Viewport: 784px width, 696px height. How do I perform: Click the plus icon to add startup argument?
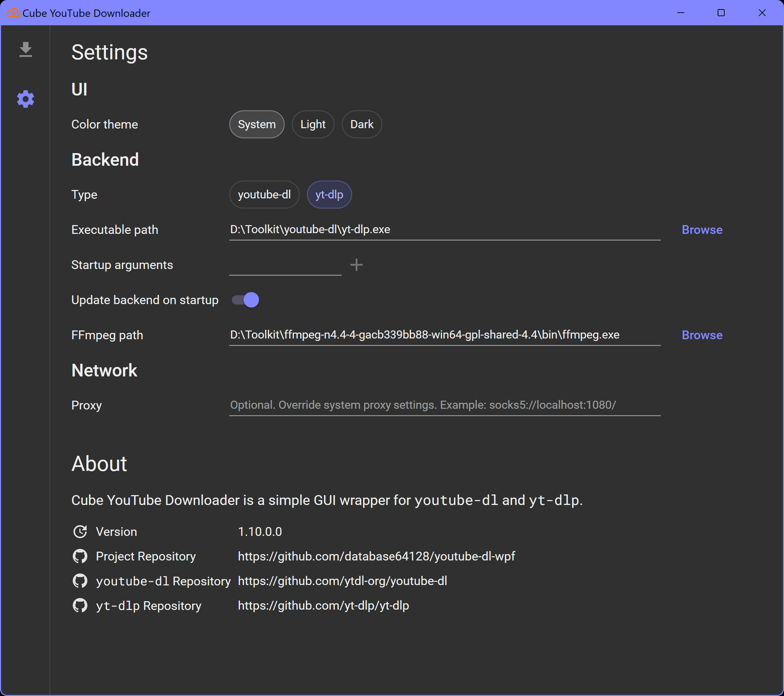click(356, 265)
